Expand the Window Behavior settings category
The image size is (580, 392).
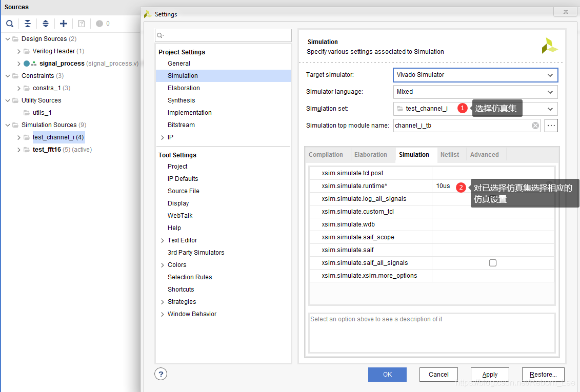[x=163, y=314]
